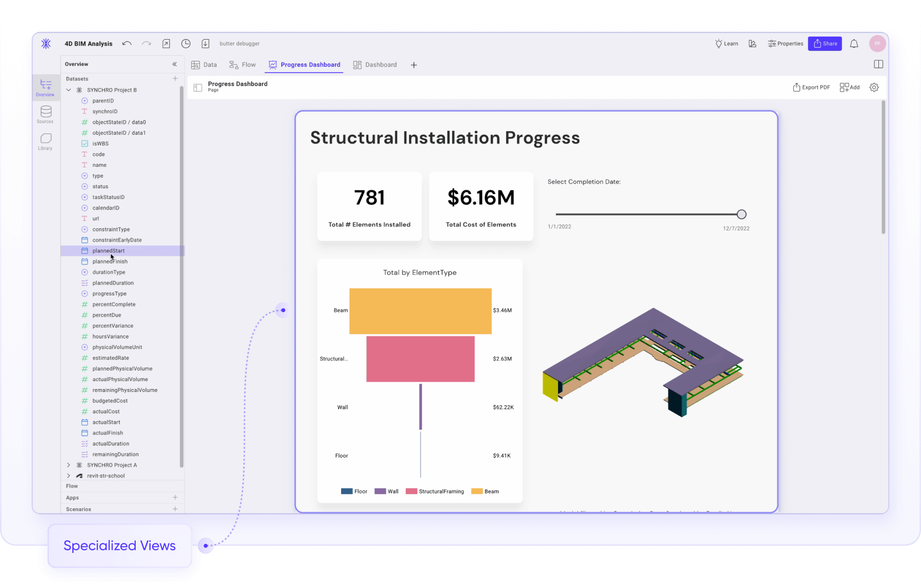This screenshot has height=588, width=921.
Task: Expand the revit-str-school dataset
Action: [68, 476]
